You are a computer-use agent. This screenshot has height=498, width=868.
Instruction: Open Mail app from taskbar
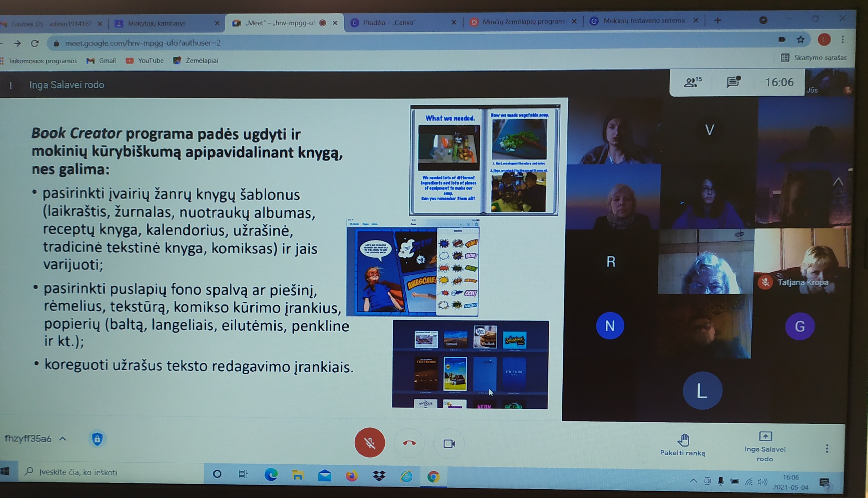pyautogui.click(x=324, y=476)
